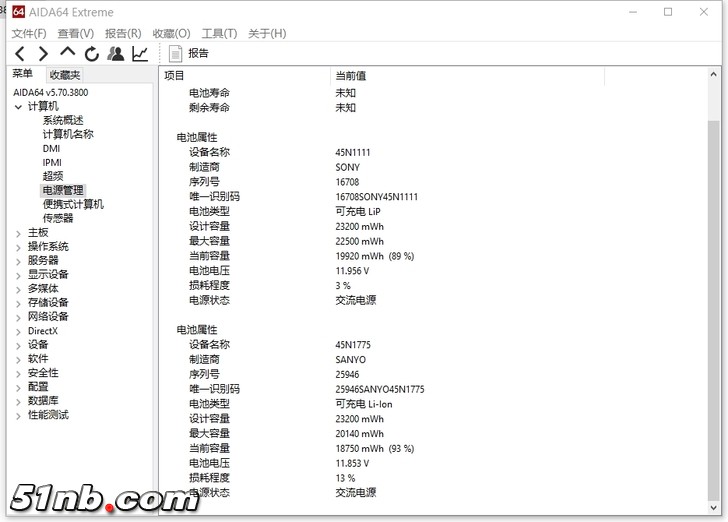The image size is (728, 522).
Task: Expand the 主板 tree node
Action: pyautogui.click(x=18, y=233)
